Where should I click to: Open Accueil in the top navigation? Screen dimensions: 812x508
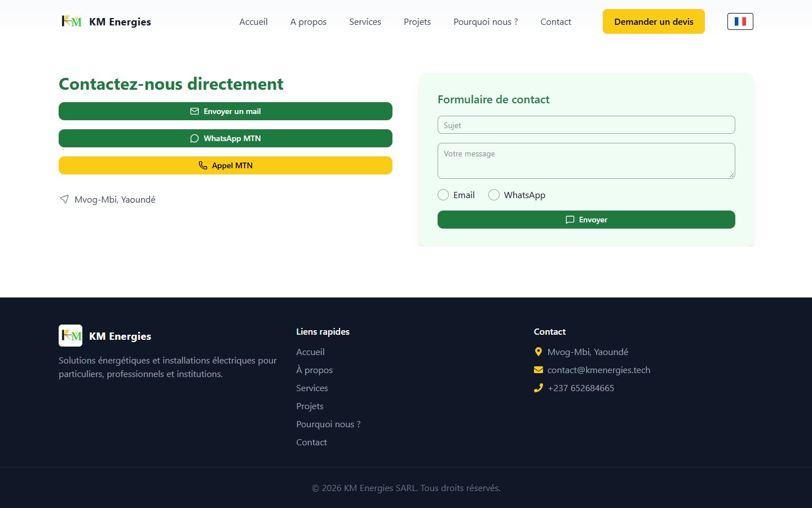pyautogui.click(x=254, y=21)
